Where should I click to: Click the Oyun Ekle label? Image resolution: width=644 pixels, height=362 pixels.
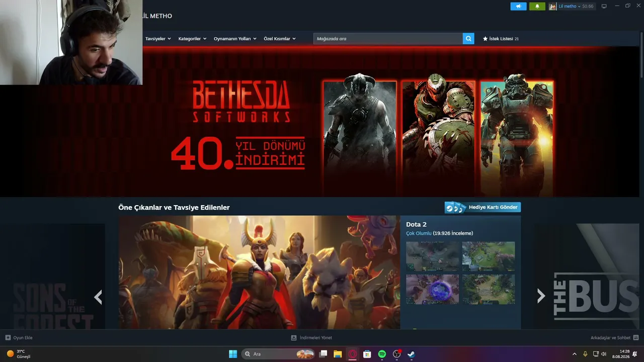pos(23,338)
